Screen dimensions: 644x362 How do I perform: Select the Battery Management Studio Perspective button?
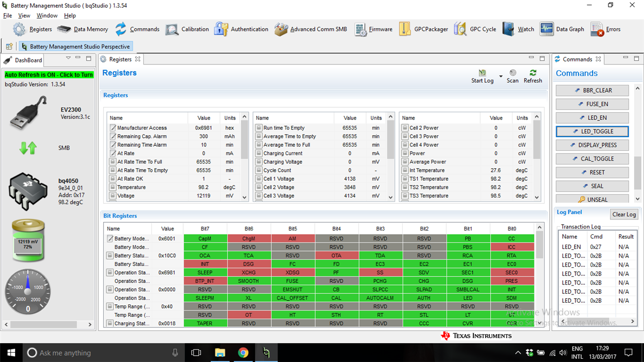(x=75, y=47)
